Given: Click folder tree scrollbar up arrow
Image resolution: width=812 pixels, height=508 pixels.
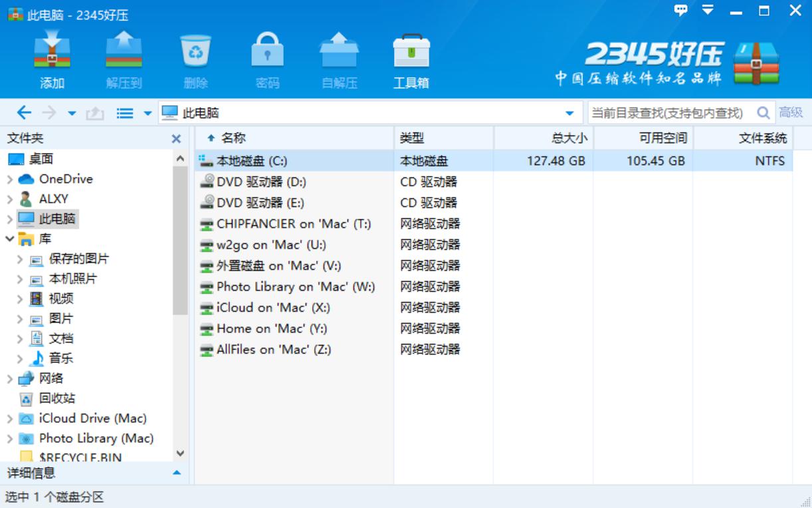Looking at the screenshot, I should point(179,159).
